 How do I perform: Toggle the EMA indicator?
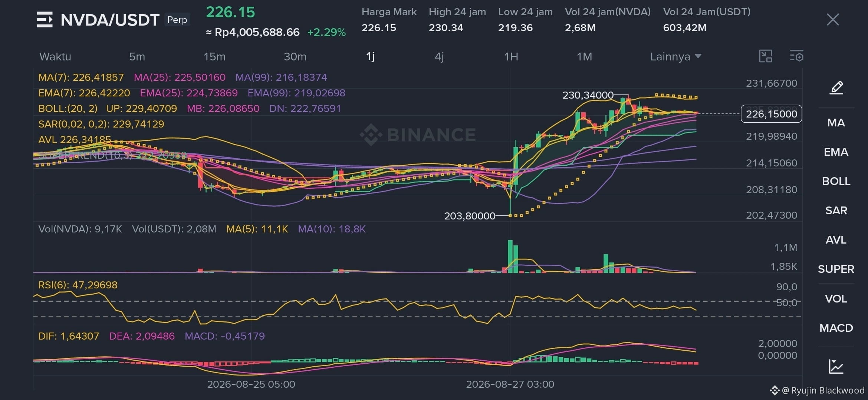click(x=836, y=152)
